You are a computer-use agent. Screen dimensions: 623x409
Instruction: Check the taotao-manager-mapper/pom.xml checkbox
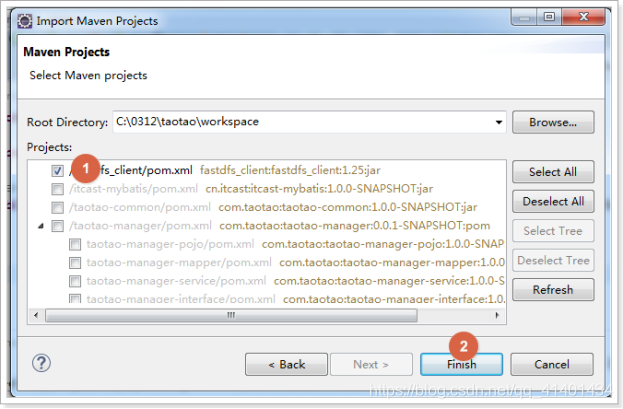(x=75, y=263)
